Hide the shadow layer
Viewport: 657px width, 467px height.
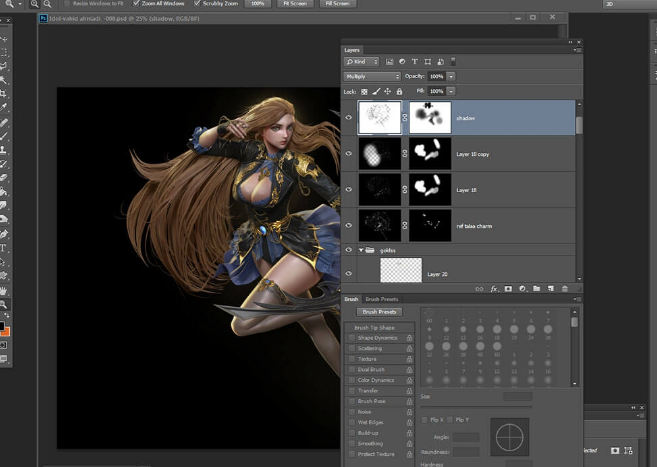[x=349, y=118]
